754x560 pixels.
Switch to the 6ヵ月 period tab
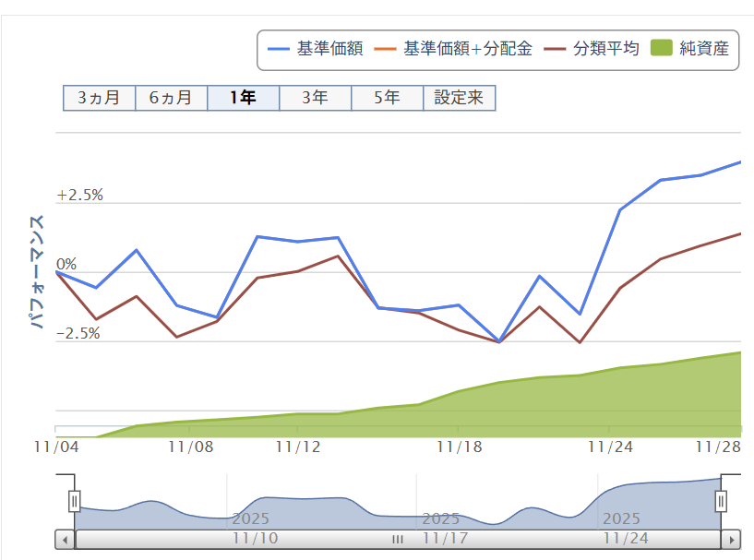point(171,98)
